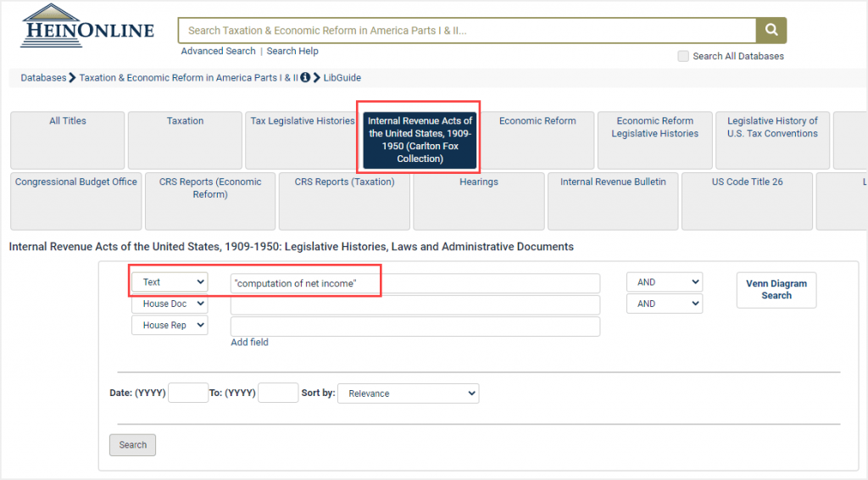Click the main search bar input
The width and height of the screenshot is (868, 480).
467,31
